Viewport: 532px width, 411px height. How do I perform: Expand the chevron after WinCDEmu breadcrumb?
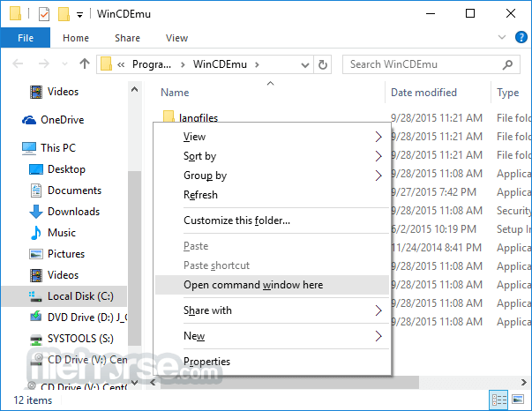pos(257,64)
